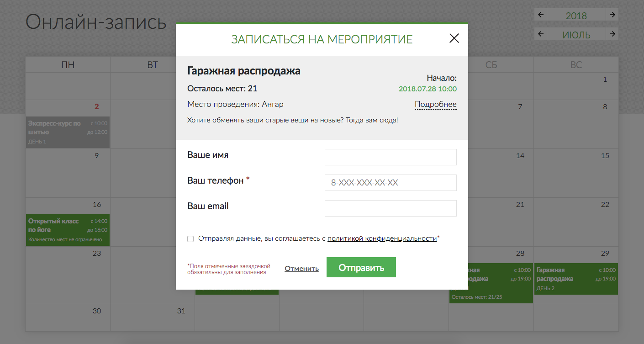The width and height of the screenshot is (644, 344).
Task: Click the Отменить cancel link
Action: pyautogui.click(x=301, y=268)
